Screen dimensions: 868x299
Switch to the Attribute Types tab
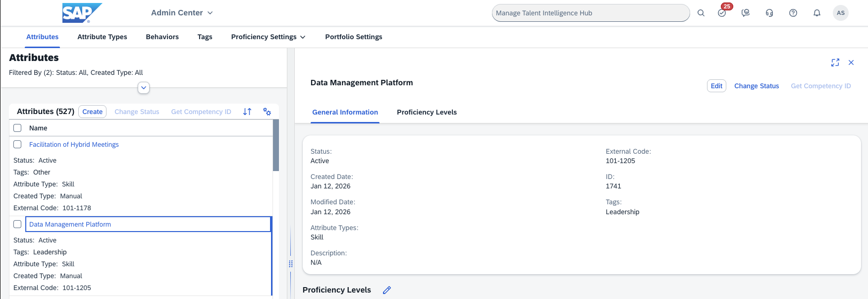[x=102, y=37]
